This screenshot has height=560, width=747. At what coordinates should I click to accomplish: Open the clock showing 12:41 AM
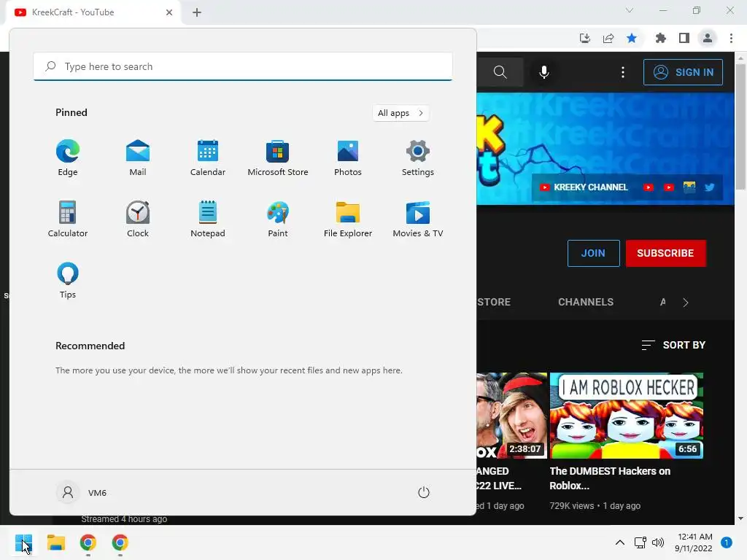[693, 542]
